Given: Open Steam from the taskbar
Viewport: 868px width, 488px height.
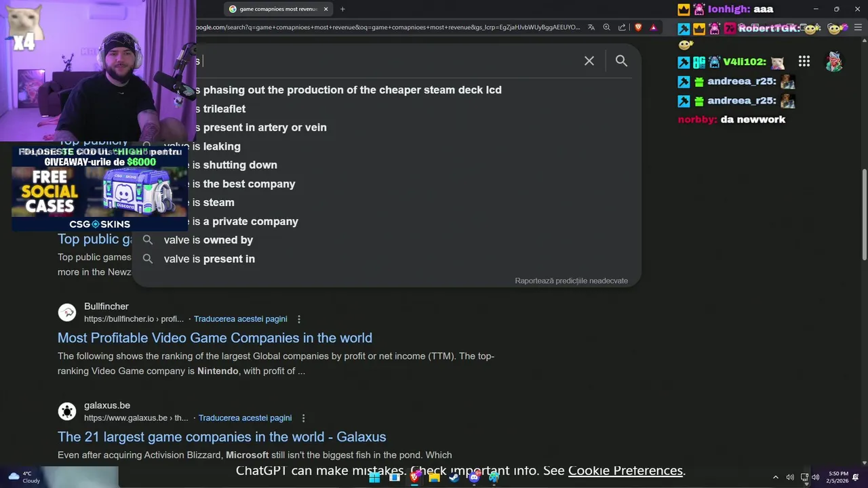Looking at the screenshot, I should 454,477.
